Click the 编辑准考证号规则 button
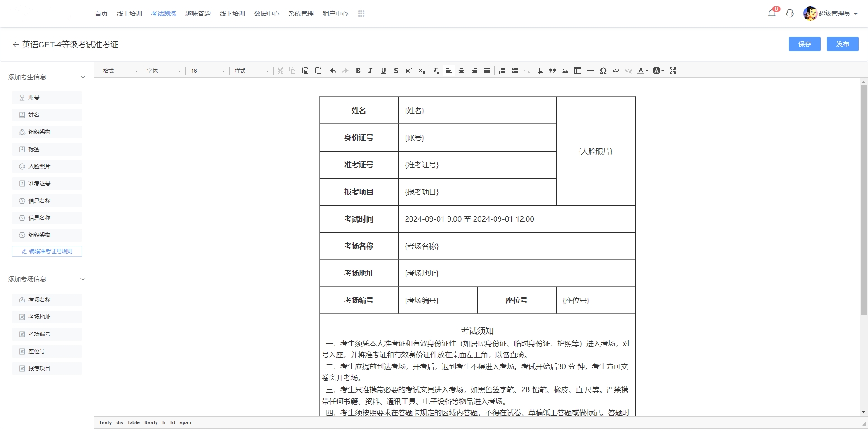The image size is (868, 431). (x=47, y=251)
